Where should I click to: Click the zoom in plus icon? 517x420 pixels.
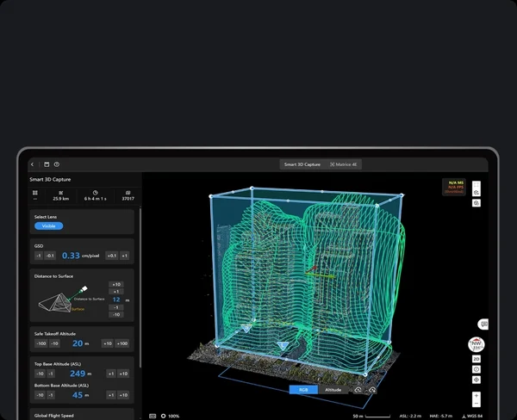point(477,397)
